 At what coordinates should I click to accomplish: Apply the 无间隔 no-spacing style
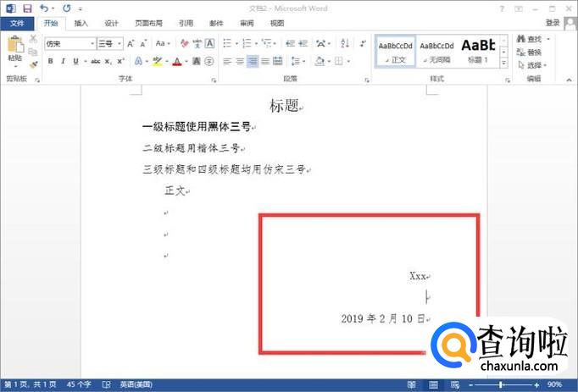point(436,52)
